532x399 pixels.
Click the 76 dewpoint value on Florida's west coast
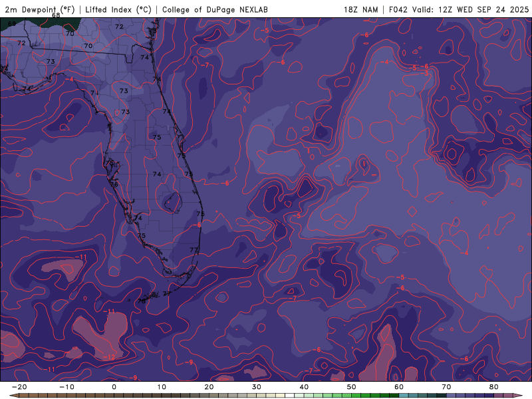coord(114,185)
